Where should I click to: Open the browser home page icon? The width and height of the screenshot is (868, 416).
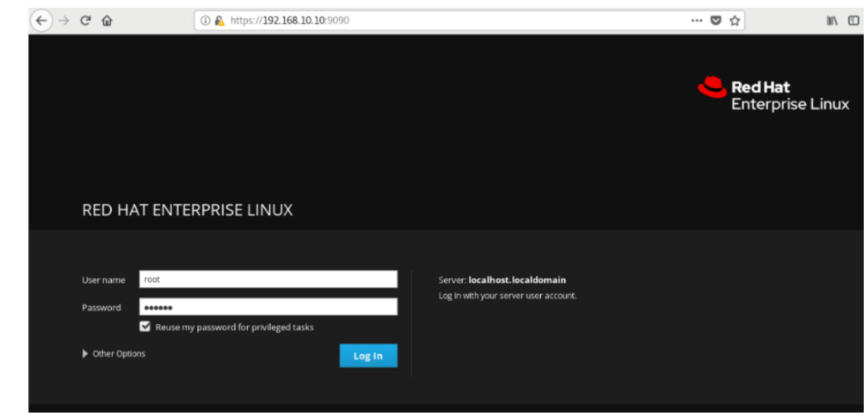[x=107, y=21]
